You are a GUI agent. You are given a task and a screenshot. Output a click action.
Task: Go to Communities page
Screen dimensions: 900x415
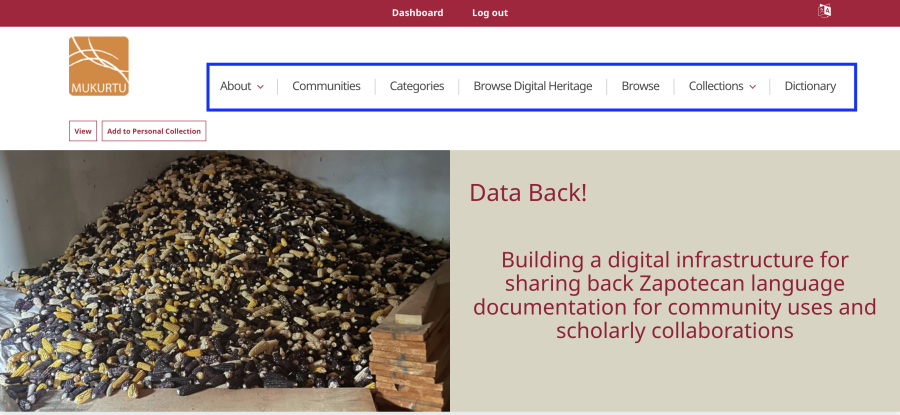point(326,86)
